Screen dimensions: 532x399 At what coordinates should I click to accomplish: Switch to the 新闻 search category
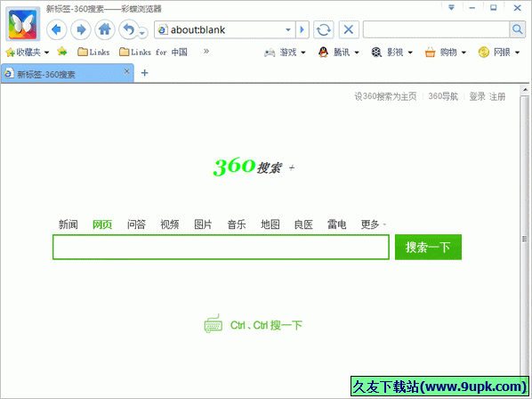pyautogui.click(x=69, y=224)
